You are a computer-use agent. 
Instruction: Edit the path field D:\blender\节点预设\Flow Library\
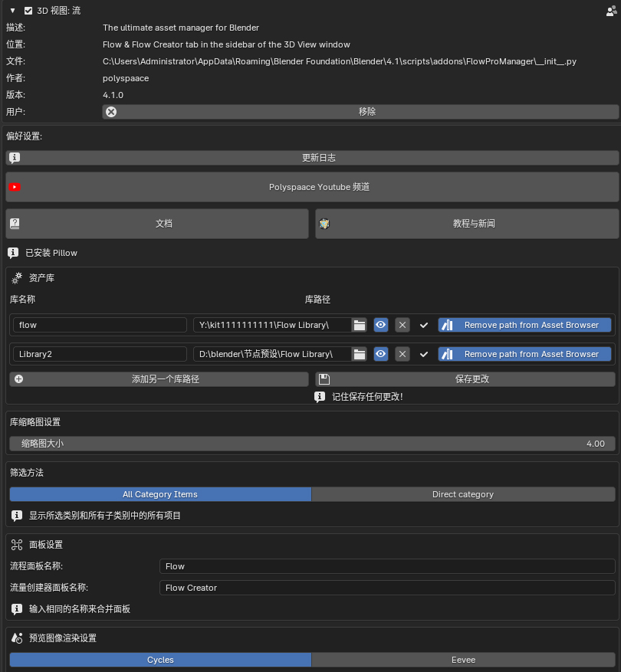[272, 354]
